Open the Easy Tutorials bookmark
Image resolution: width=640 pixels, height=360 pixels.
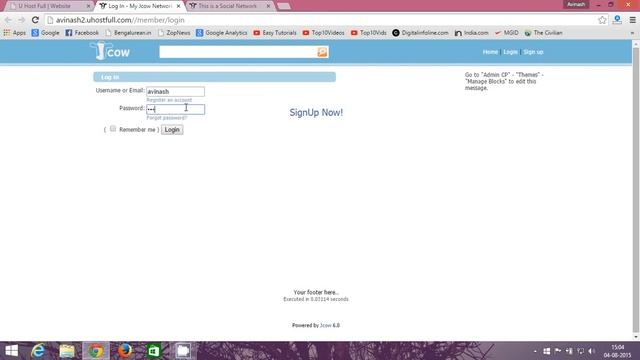pyautogui.click(x=275, y=33)
